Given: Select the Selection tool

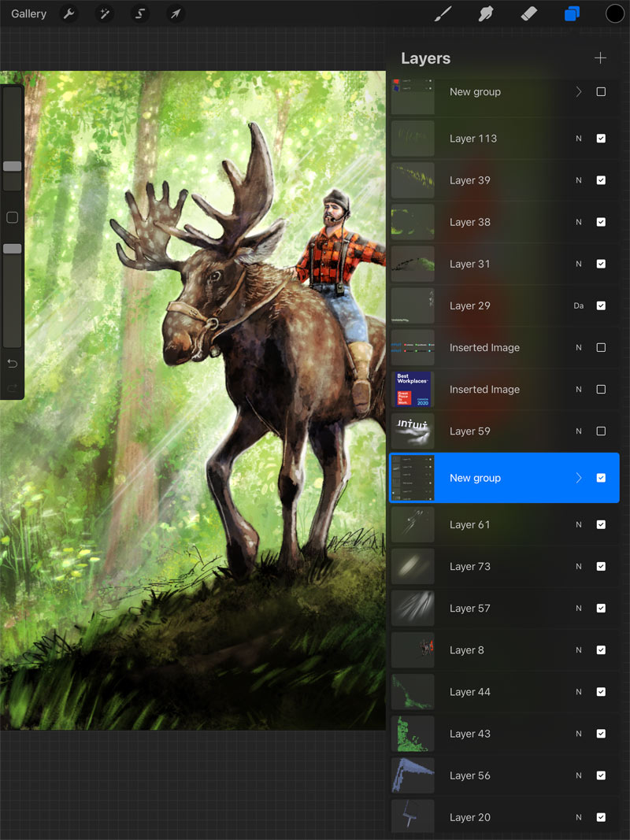Looking at the screenshot, I should [x=140, y=13].
